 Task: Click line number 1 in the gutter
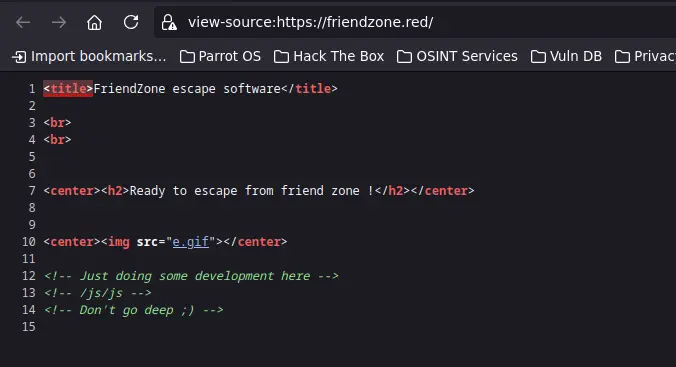[32, 89]
